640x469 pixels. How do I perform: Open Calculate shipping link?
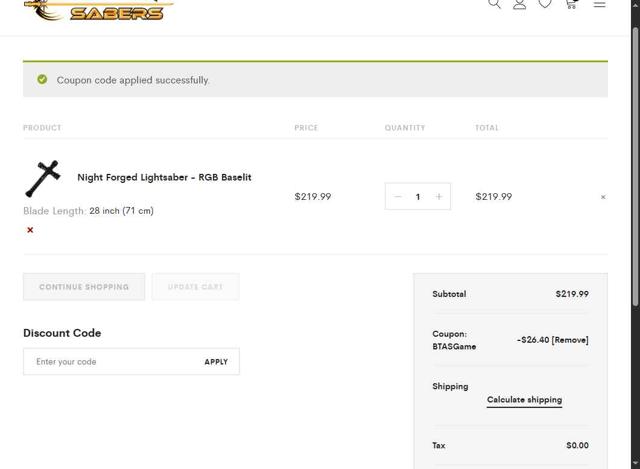pyautogui.click(x=524, y=400)
